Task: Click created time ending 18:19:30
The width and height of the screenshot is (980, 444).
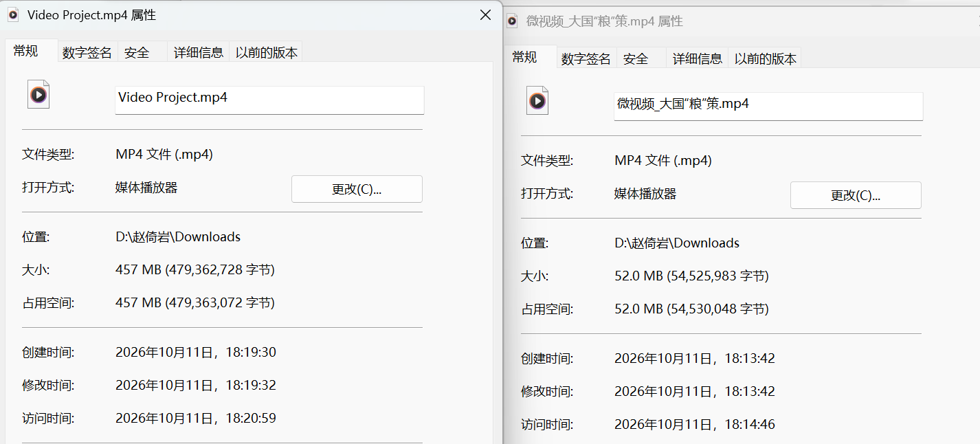Action: [196, 353]
